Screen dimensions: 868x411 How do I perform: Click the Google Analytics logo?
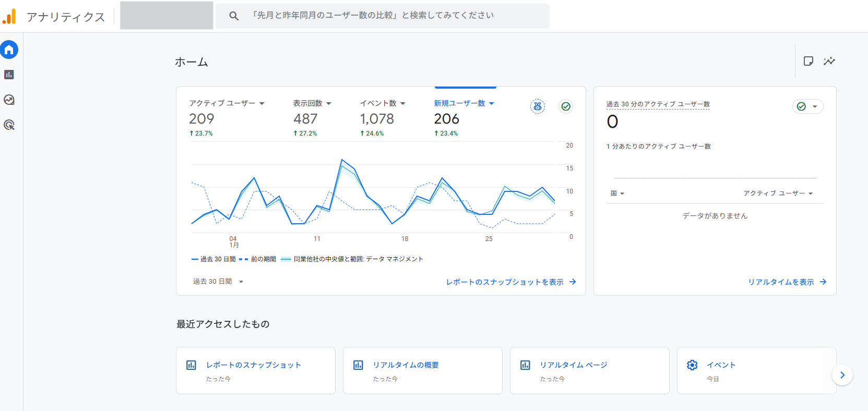click(9, 16)
